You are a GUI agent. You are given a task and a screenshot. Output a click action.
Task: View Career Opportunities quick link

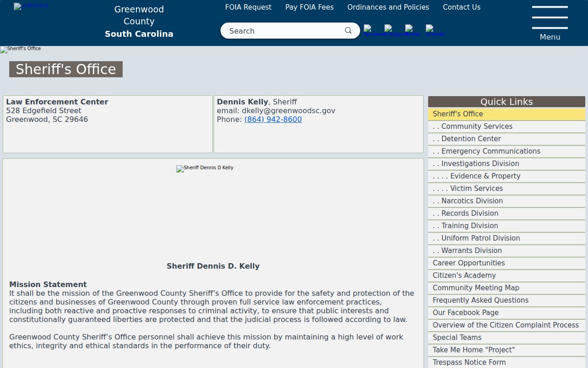507,263
